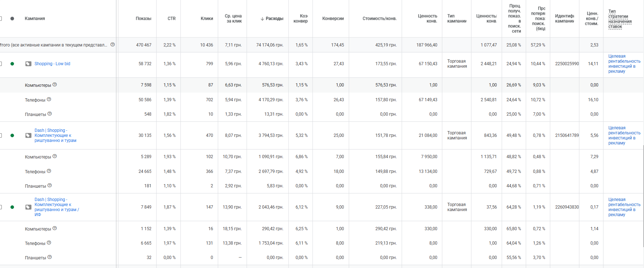Image resolution: width=644 pixels, height=268 pixels.
Task: Open status dropdown for second Dash Shopping campaign
Action: [x=12, y=135]
